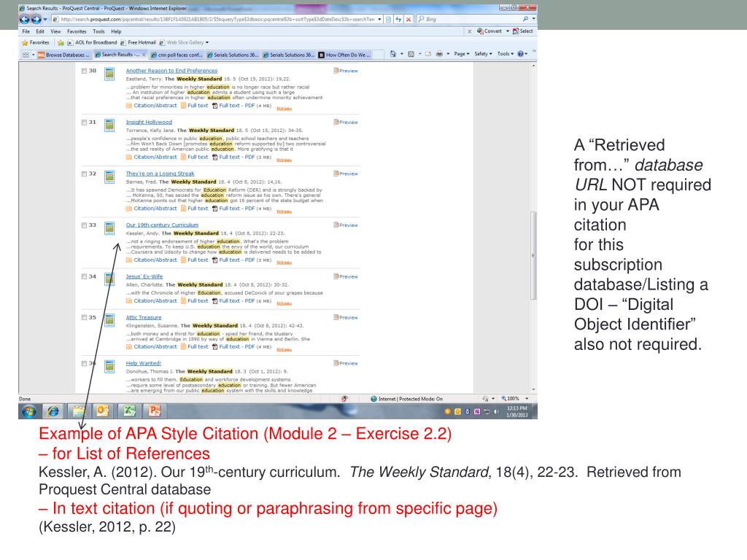The height and width of the screenshot is (560, 747).
Task: Expand the address bar URL history dropdown
Action: point(379,19)
